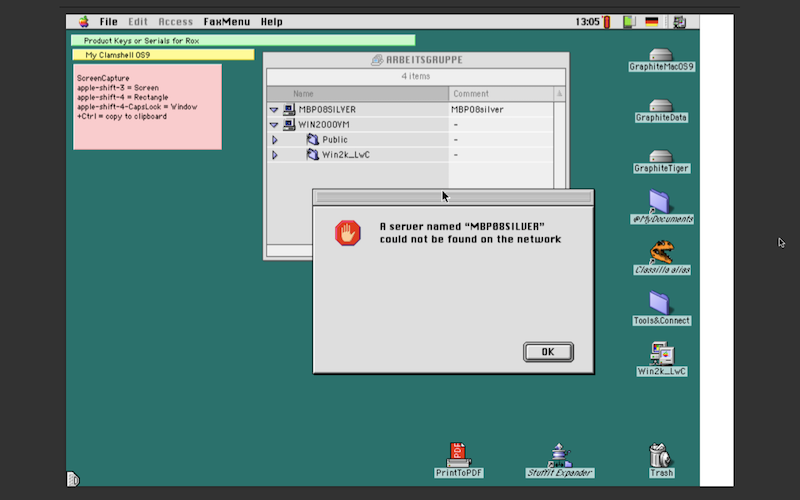Sort by the Name column header

(358, 93)
